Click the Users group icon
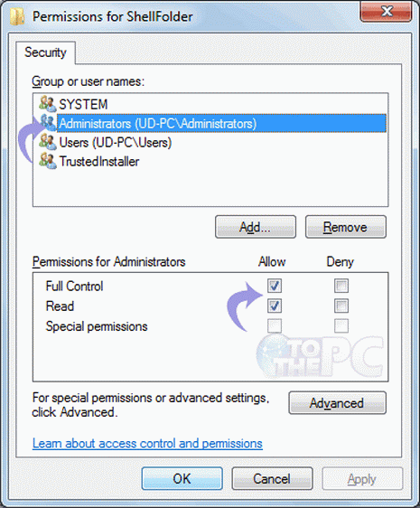Screen dimensions: 420x508 click(x=48, y=142)
